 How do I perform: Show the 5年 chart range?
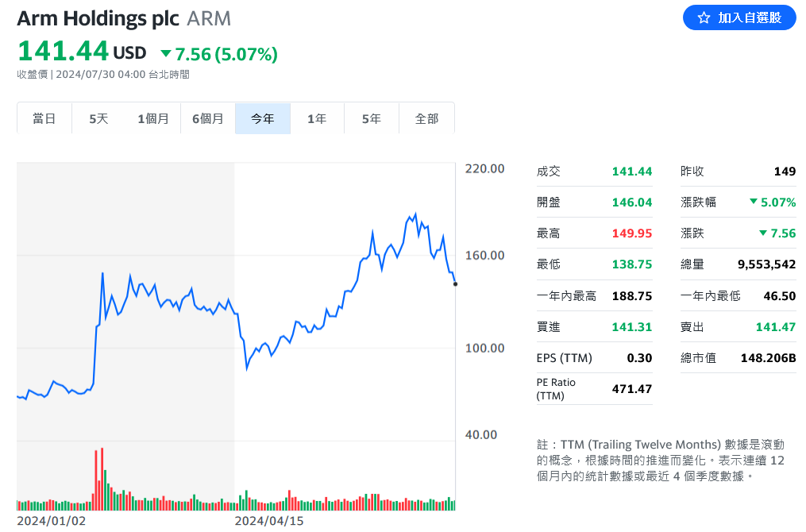click(372, 118)
